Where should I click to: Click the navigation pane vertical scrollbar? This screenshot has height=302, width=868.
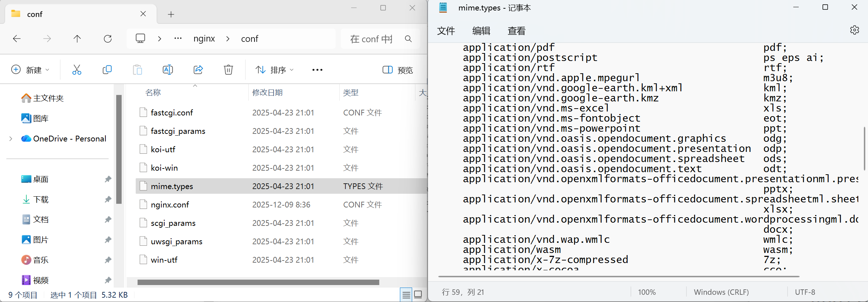pyautogui.click(x=119, y=149)
